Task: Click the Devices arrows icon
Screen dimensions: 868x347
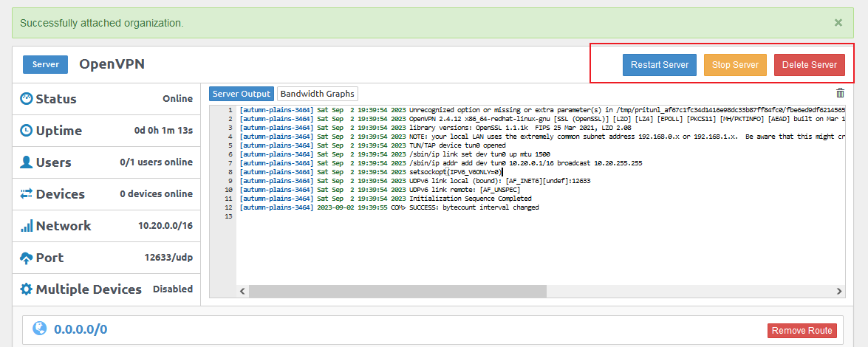Action: coord(26,194)
